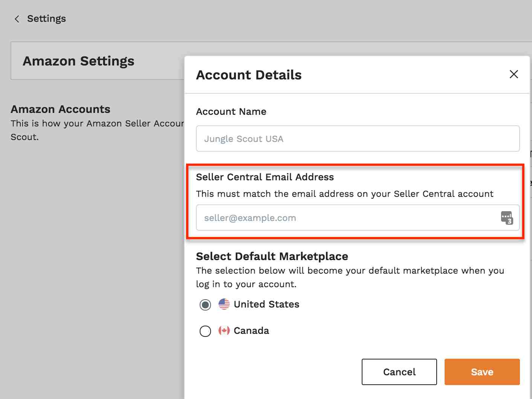
Task: Focus the Seller Central email input field
Action: pos(347,218)
